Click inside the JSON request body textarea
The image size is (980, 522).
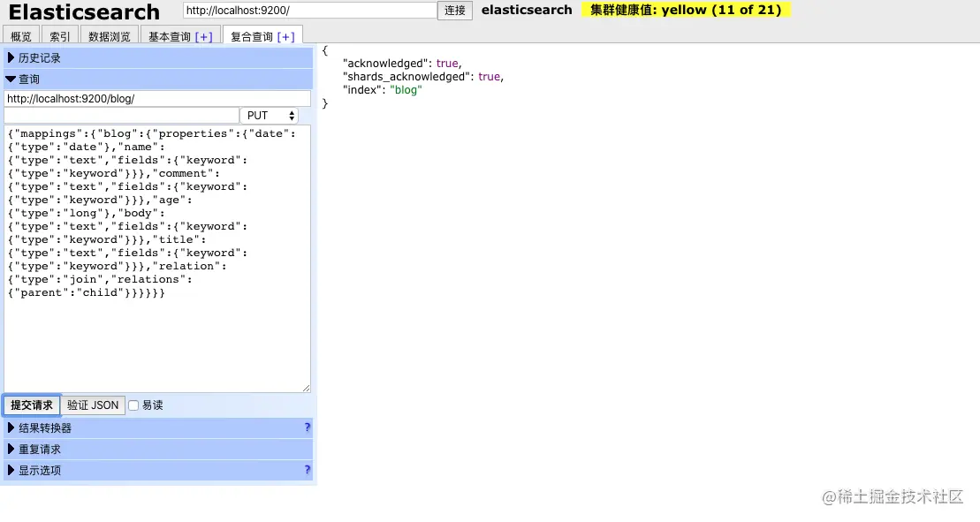click(157, 259)
